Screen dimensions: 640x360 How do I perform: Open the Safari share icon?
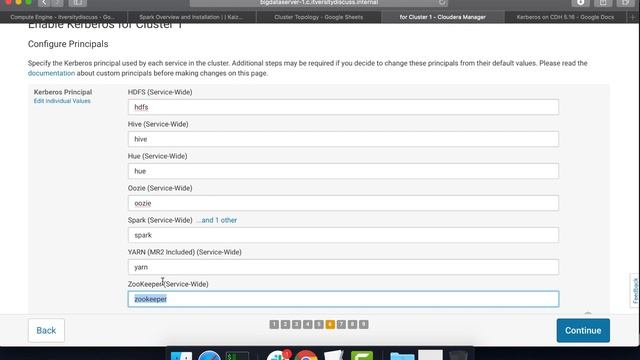603,3
